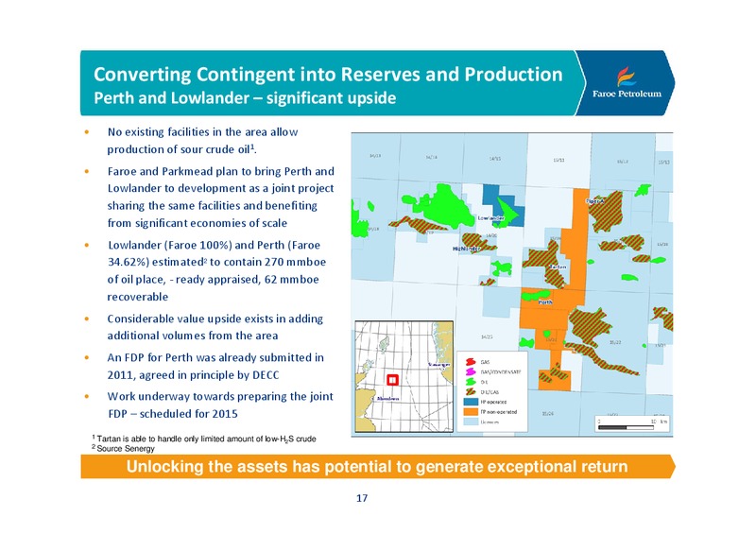Click the 'GAS/CONDENSATE' legend label text
The image size is (756, 534).
(x=501, y=372)
